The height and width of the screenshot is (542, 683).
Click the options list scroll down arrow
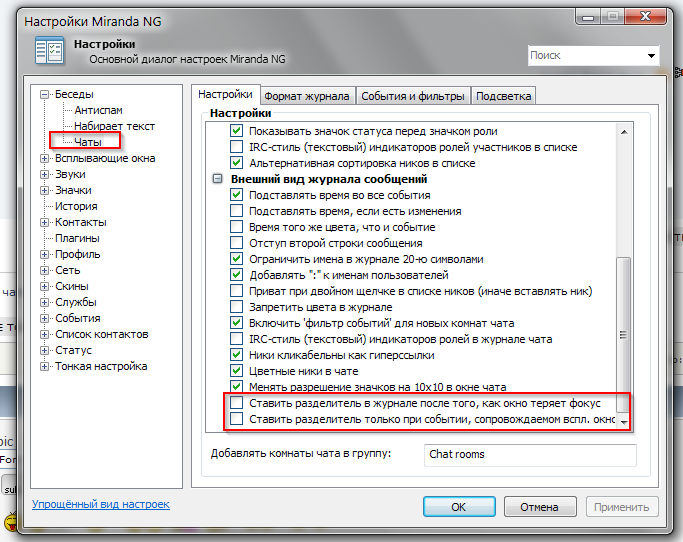[624, 422]
